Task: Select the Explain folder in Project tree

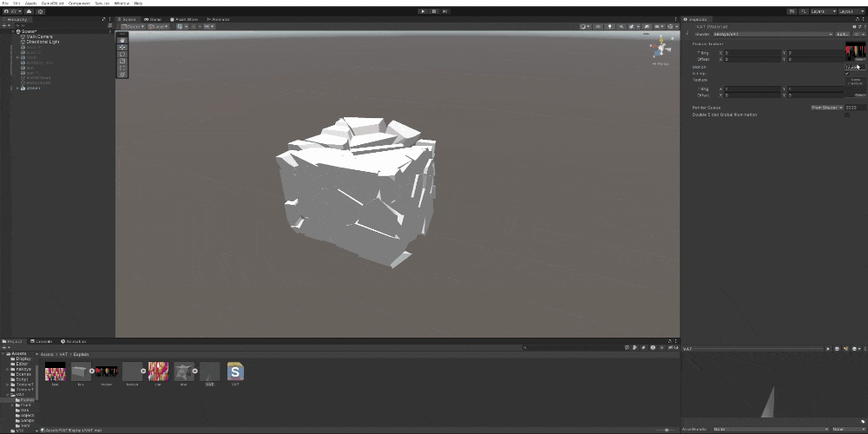Action: (25, 399)
